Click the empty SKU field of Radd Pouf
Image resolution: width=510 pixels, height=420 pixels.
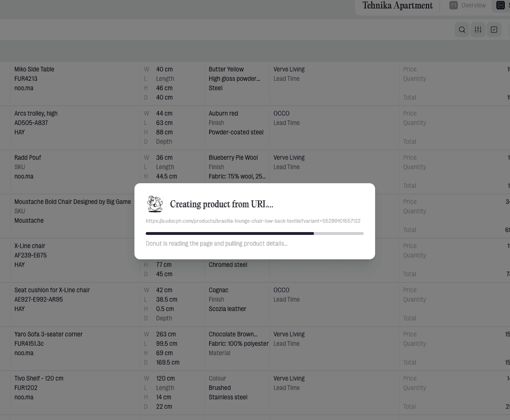pyautogui.click(x=20, y=167)
